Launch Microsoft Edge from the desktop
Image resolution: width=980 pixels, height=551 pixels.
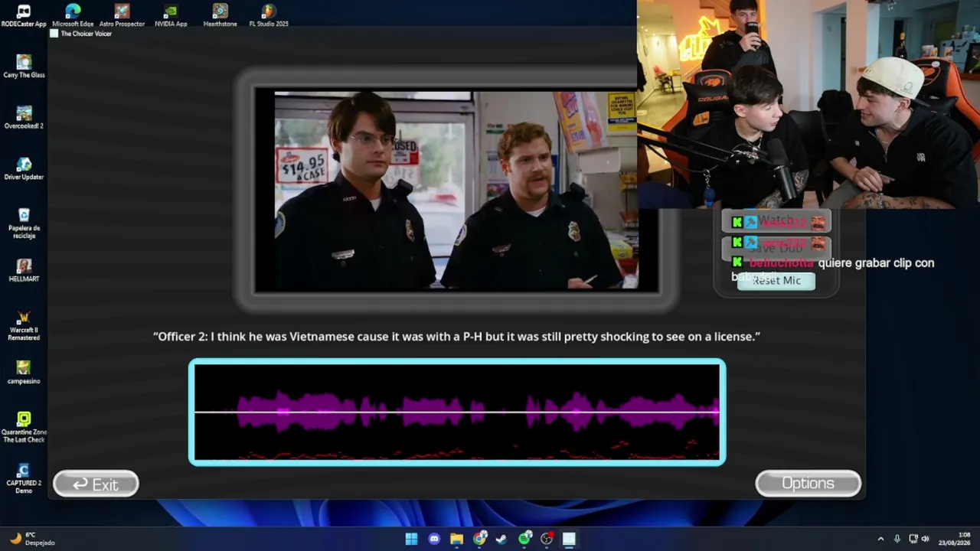click(x=73, y=15)
